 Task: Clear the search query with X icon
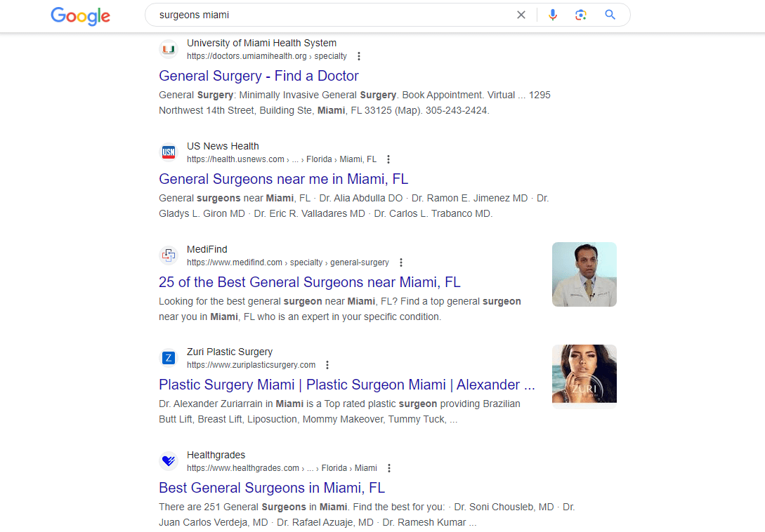point(521,15)
